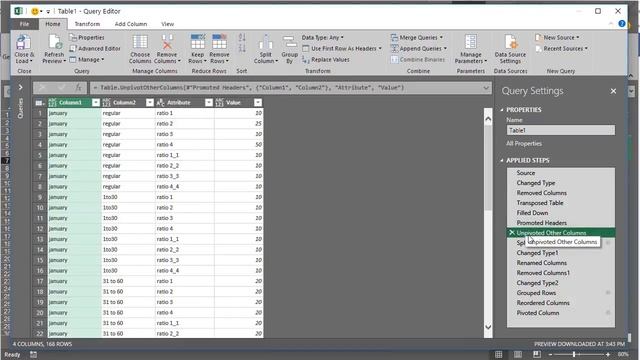Close the Query Settings pane
Viewport: 640px width, 360px height.
(613, 91)
